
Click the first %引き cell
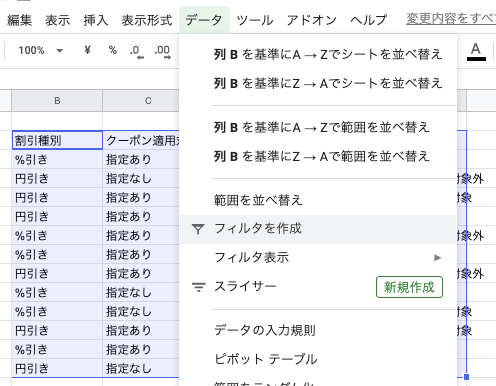(57, 159)
